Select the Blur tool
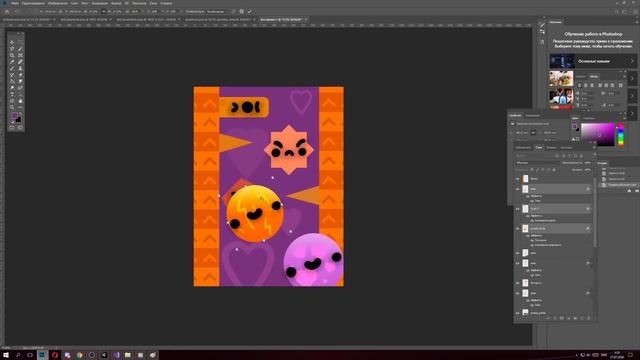This screenshot has width=640, height=360. (20, 81)
